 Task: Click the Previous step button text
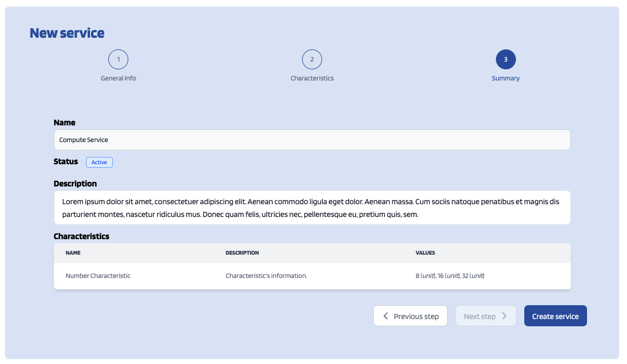click(x=416, y=316)
